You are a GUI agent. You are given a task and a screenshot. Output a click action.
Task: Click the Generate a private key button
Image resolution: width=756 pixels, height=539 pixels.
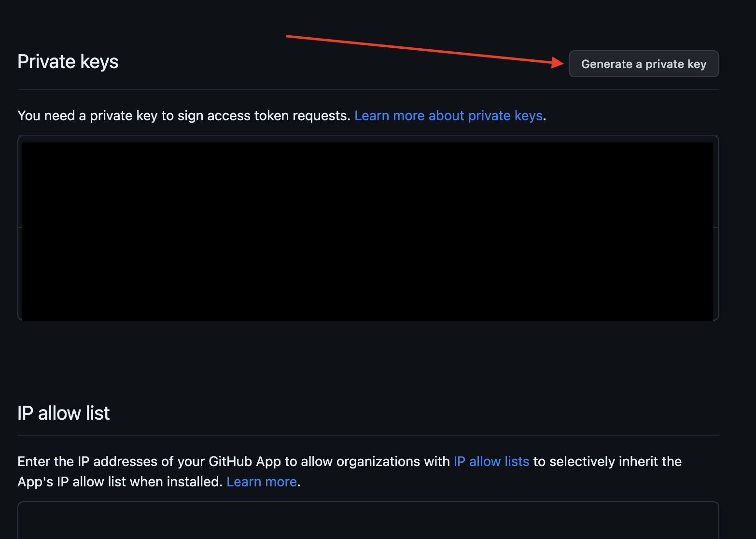click(x=644, y=64)
